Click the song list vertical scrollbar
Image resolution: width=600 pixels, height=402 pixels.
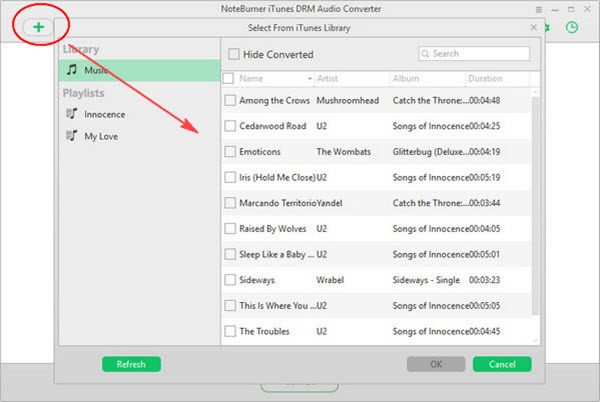tap(535, 207)
